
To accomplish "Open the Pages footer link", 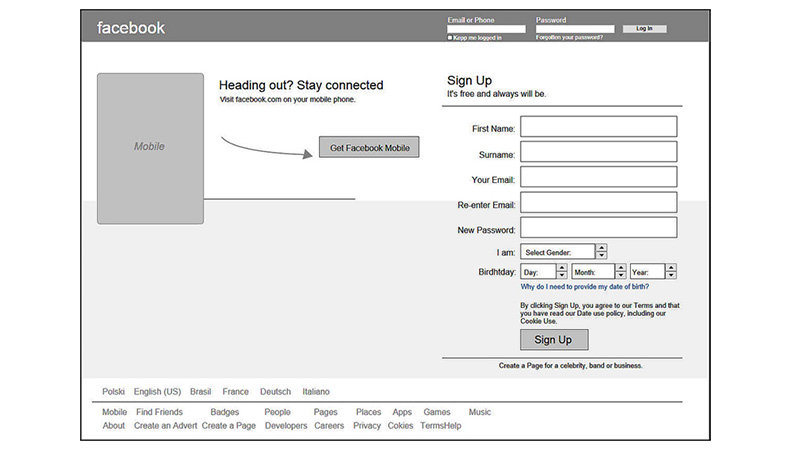I will click(x=326, y=412).
